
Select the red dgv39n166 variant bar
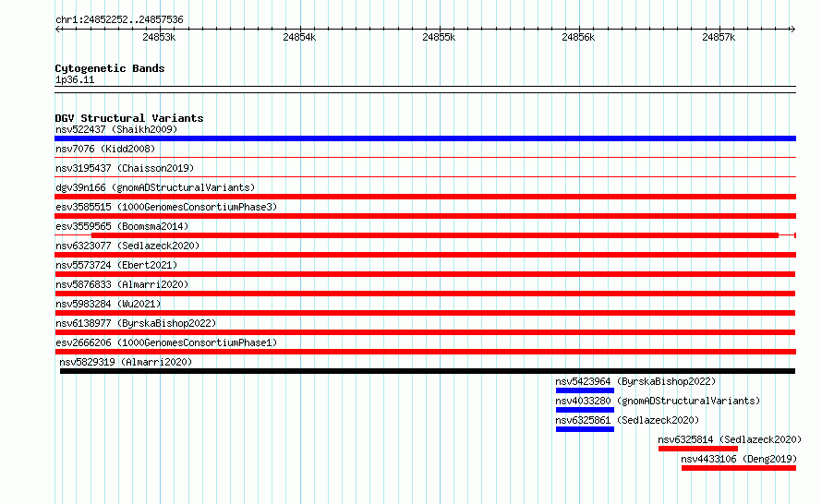point(425,197)
